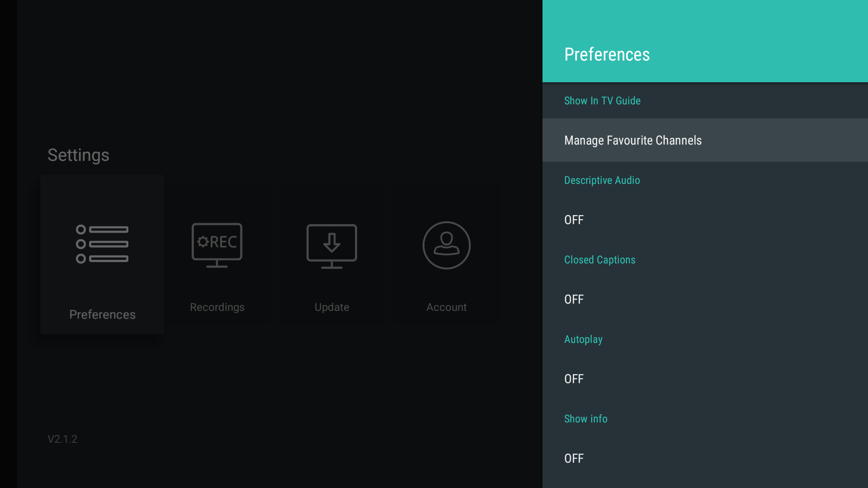Click the Preferences panel header
The image size is (868, 488).
click(607, 54)
